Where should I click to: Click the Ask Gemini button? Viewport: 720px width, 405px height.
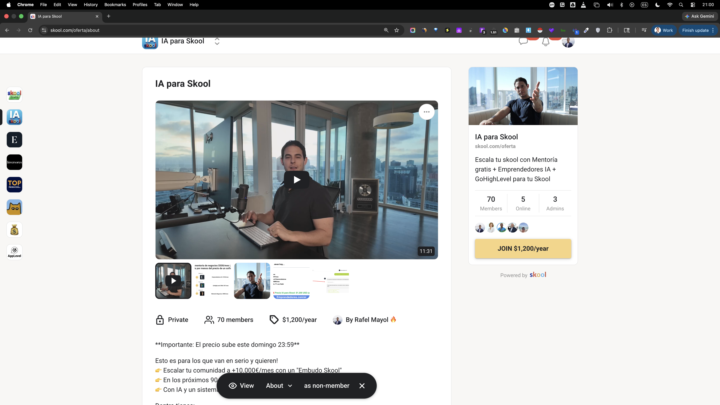699,16
